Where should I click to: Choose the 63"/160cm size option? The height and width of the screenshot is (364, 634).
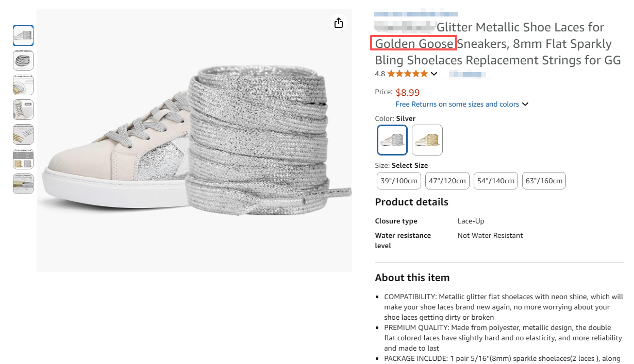(544, 181)
